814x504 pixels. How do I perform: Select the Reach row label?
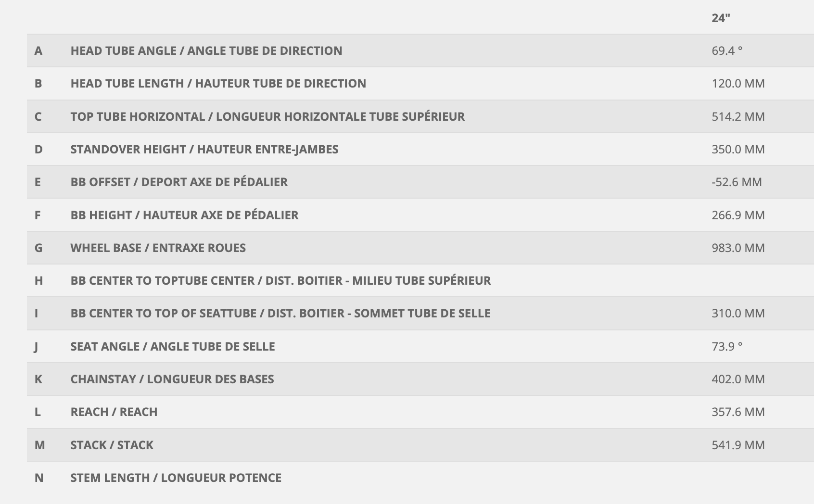click(114, 412)
